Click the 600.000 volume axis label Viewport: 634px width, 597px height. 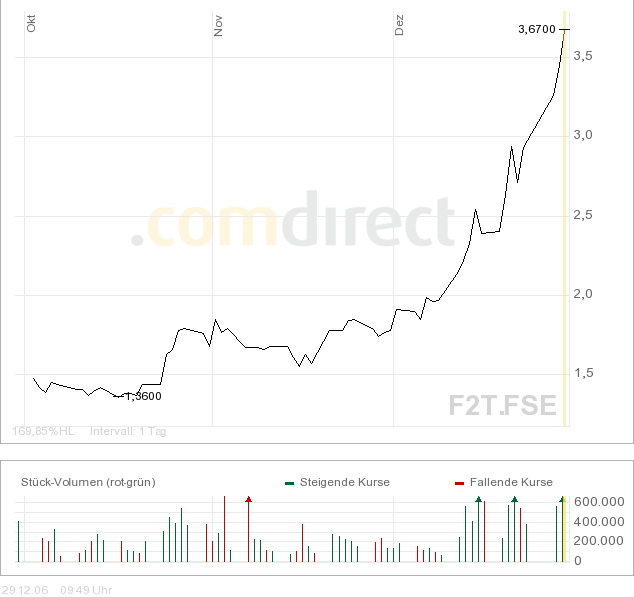(599, 501)
